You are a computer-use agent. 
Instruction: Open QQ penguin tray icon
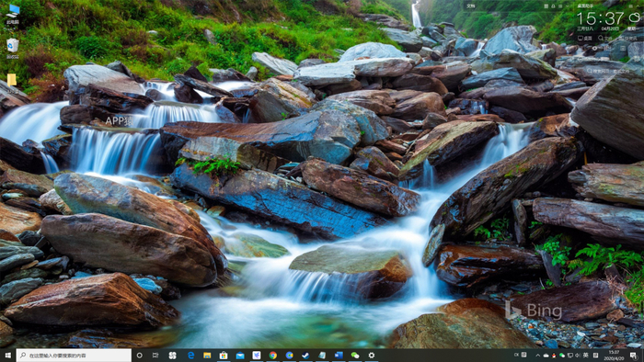coord(554,356)
